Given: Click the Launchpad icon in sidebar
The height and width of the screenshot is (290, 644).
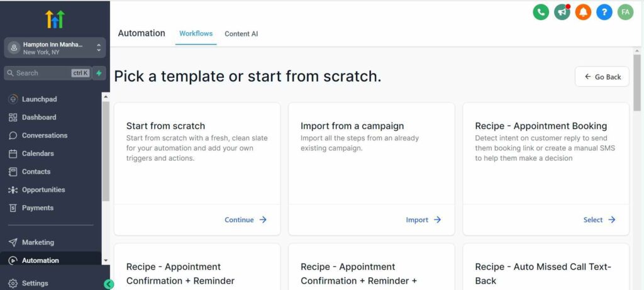Looking at the screenshot, I should (x=13, y=99).
